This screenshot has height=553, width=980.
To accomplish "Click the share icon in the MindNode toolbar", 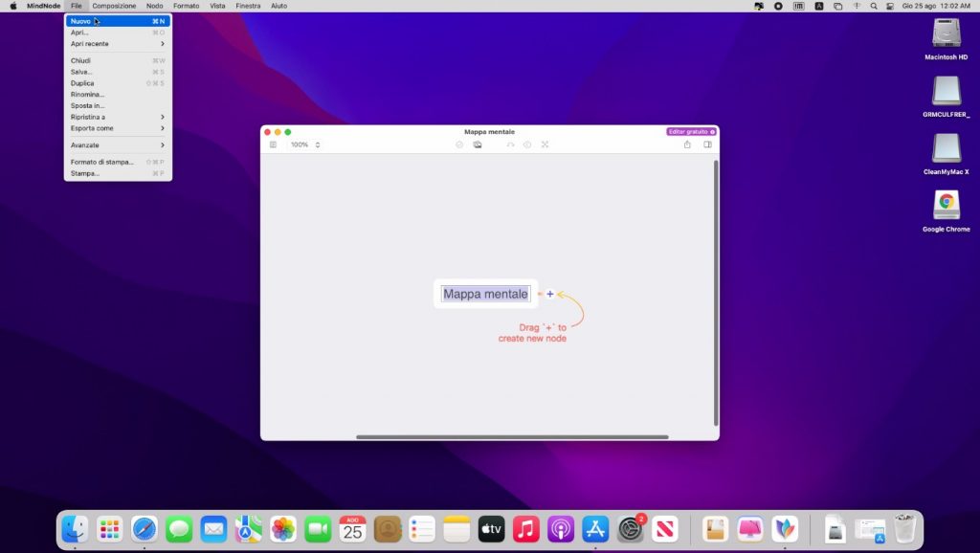I will [x=687, y=144].
